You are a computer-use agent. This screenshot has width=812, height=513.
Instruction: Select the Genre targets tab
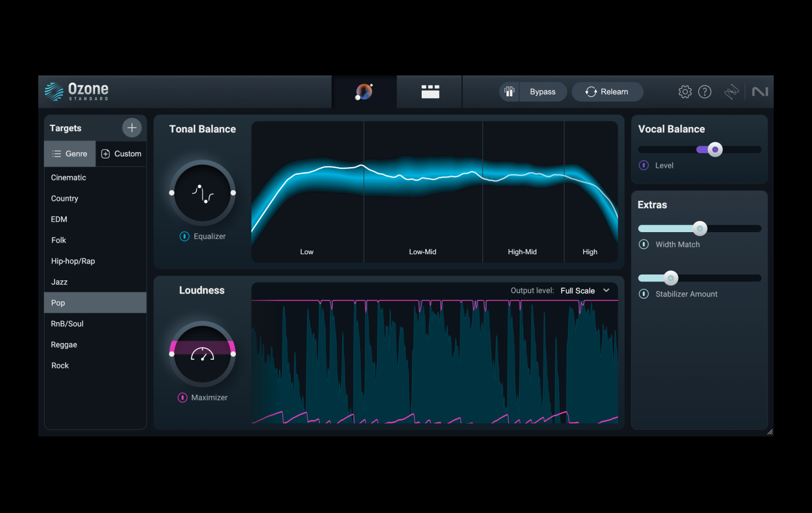(x=70, y=153)
